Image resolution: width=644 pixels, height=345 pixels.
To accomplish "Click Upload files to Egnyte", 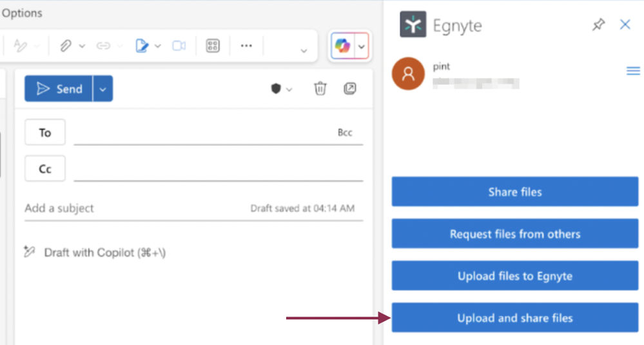I will pyautogui.click(x=515, y=275).
